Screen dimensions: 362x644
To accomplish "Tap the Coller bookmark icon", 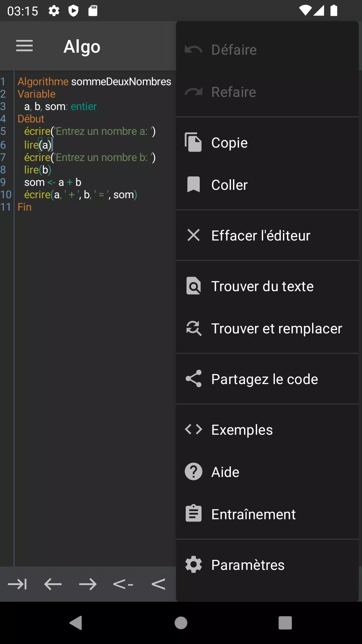I will tap(193, 184).
